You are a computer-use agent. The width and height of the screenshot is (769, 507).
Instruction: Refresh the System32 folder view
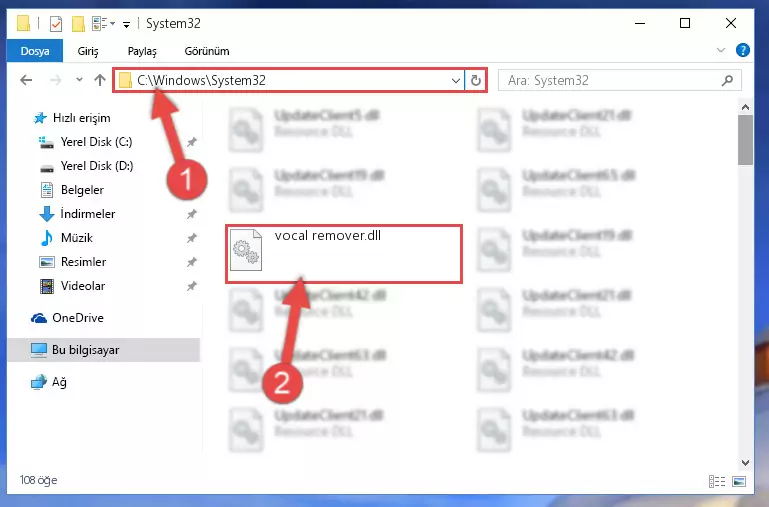[x=476, y=80]
